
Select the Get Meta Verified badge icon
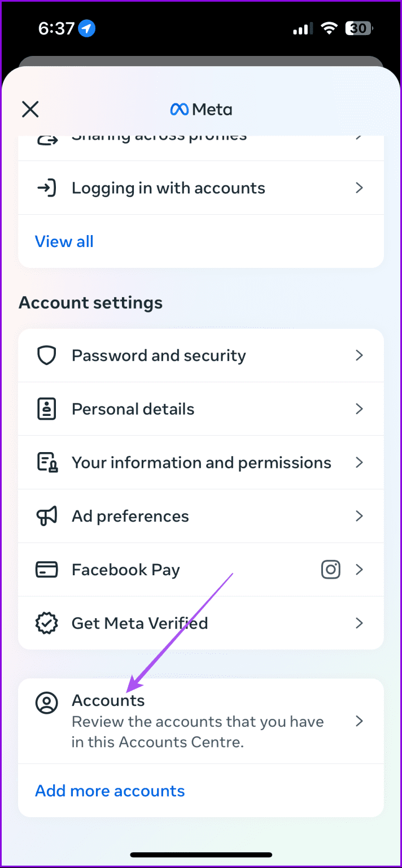(46, 623)
